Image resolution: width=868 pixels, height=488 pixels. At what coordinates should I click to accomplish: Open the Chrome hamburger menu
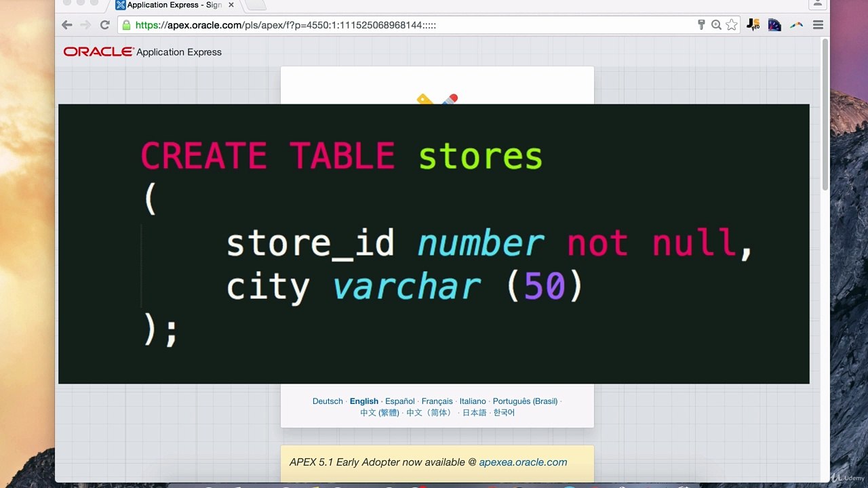pos(818,25)
